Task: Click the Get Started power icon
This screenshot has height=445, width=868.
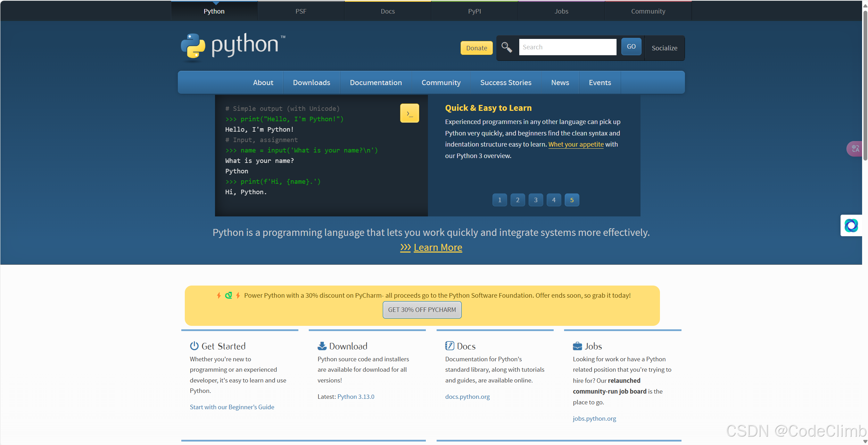Action: pyautogui.click(x=194, y=346)
